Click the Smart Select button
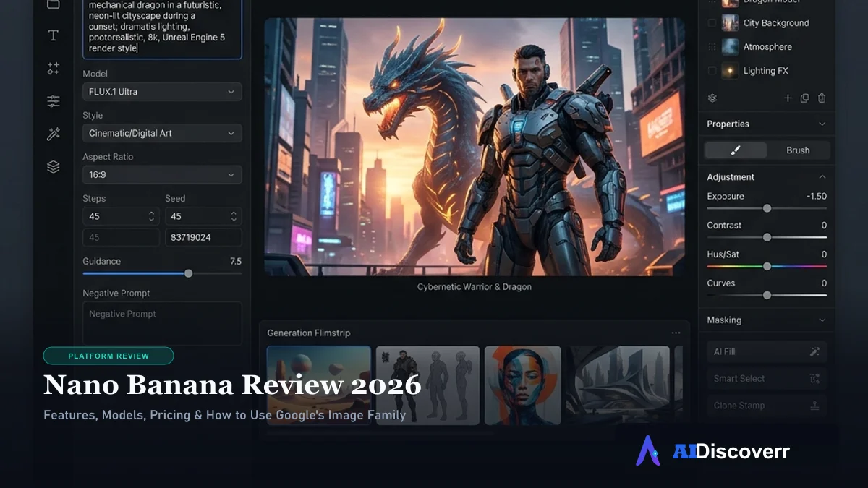This screenshot has height=488, width=868. 767,379
